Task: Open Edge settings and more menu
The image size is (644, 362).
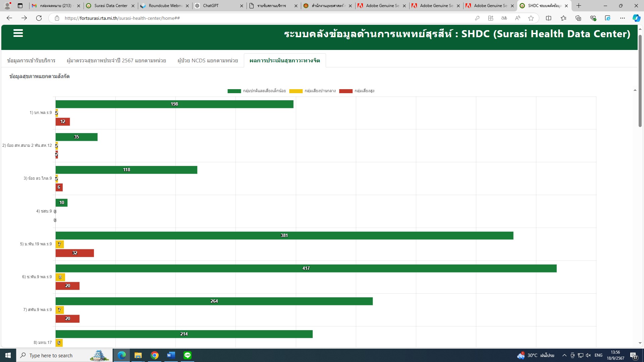Action: click(622, 18)
